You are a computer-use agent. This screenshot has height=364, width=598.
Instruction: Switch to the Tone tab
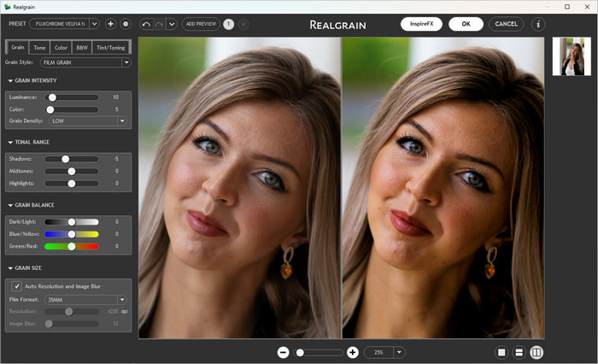click(x=39, y=48)
